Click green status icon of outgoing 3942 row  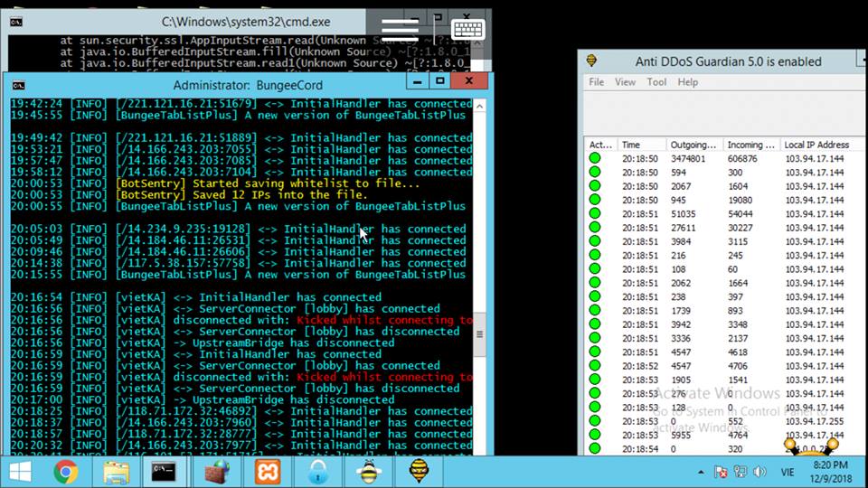pos(595,324)
